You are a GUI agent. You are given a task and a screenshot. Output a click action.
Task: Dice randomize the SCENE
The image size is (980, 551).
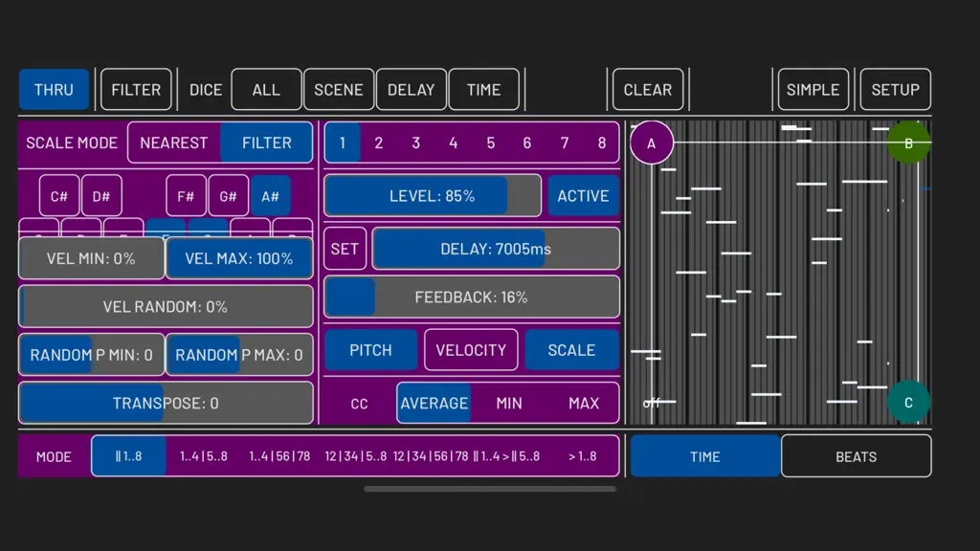[339, 89]
